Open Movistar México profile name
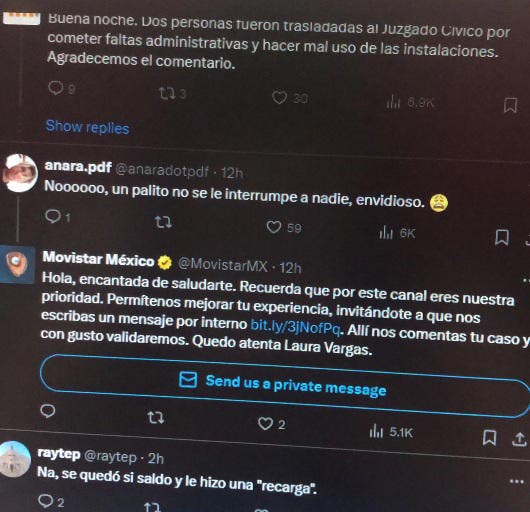 pyautogui.click(x=98, y=260)
